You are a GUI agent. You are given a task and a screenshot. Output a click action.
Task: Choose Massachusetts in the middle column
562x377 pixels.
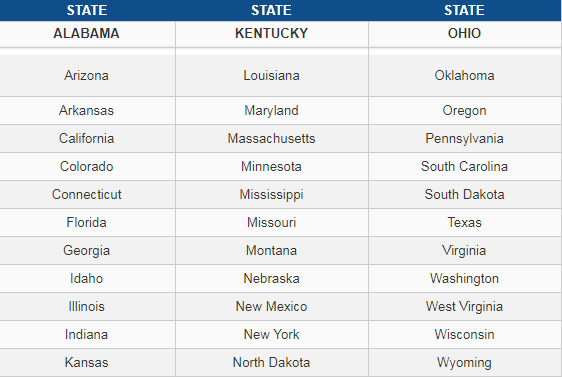(x=272, y=139)
